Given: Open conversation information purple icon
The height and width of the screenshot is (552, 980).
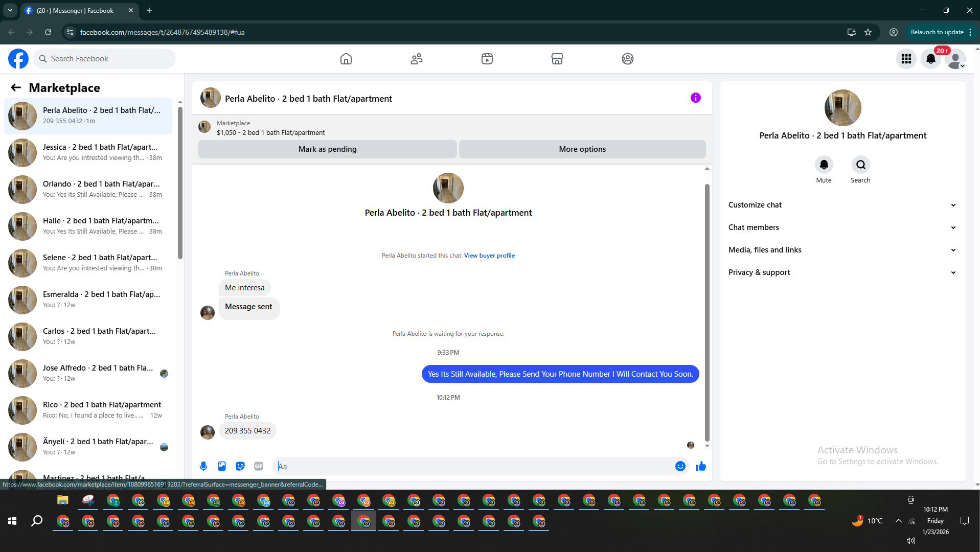Looking at the screenshot, I should click(x=695, y=98).
